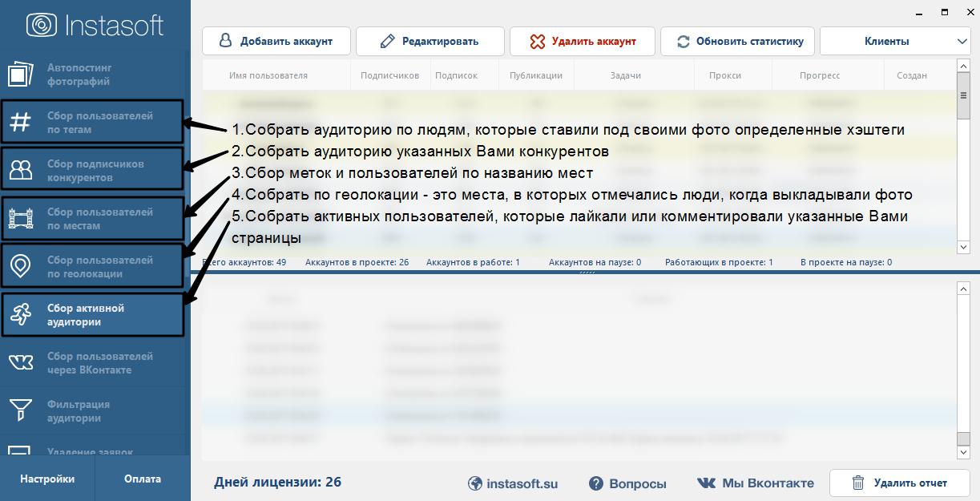The height and width of the screenshot is (501, 980).
Task: Click the globe icon beside instasoft.su
Action: coord(475,483)
